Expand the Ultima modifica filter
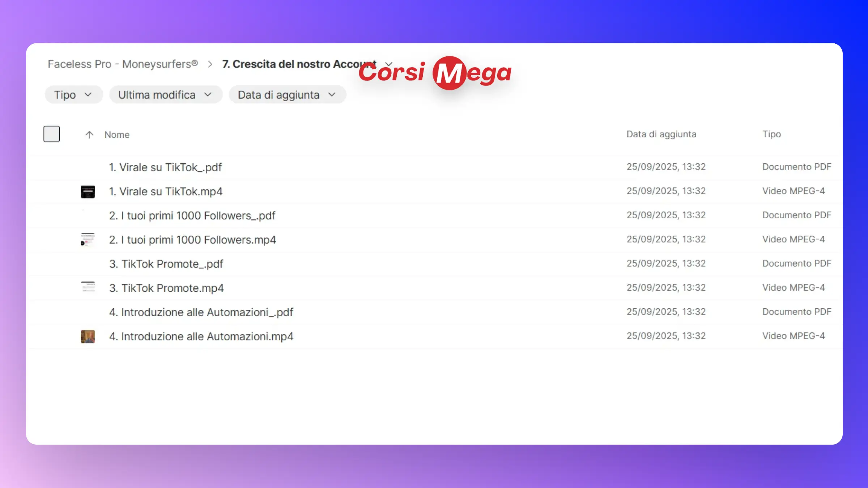This screenshot has width=868, height=488. coord(165,95)
